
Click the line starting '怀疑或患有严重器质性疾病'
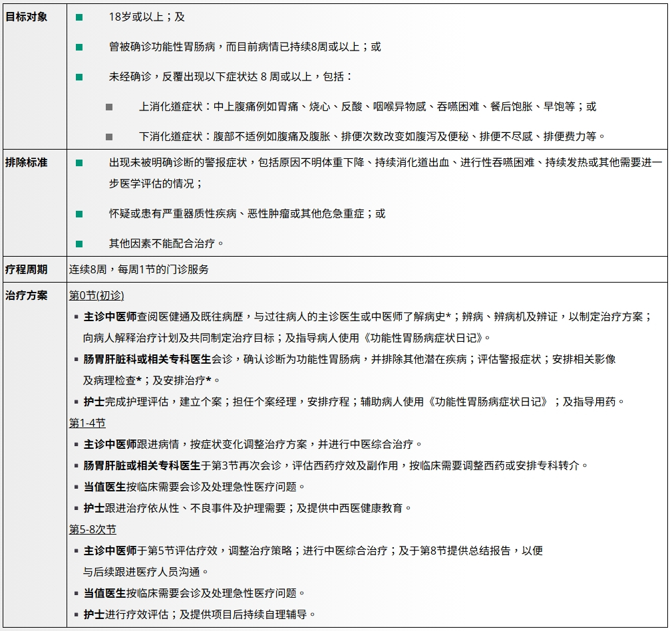[248, 213]
